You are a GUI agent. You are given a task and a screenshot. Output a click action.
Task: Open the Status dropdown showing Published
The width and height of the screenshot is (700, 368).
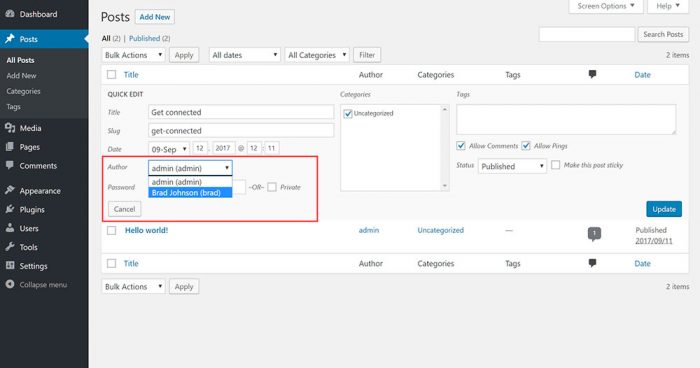tap(512, 166)
